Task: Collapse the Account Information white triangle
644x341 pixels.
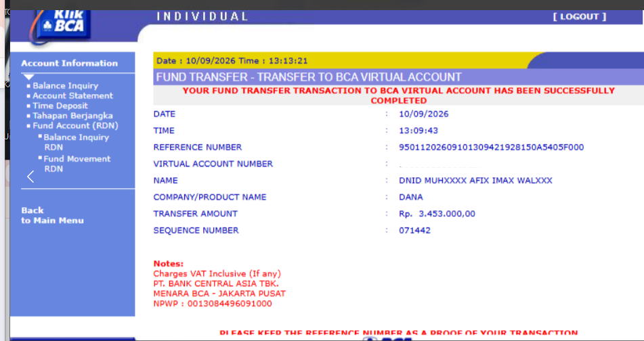Action: [28, 77]
